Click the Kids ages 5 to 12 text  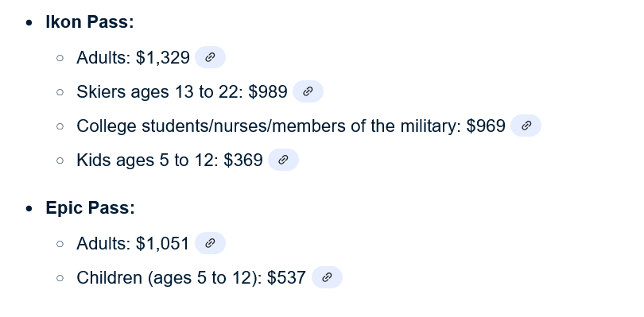(x=169, y=160)
